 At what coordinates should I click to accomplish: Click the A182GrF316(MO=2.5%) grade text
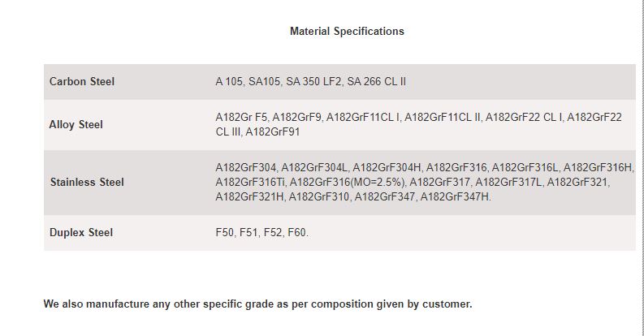click(x=349, y=183)
